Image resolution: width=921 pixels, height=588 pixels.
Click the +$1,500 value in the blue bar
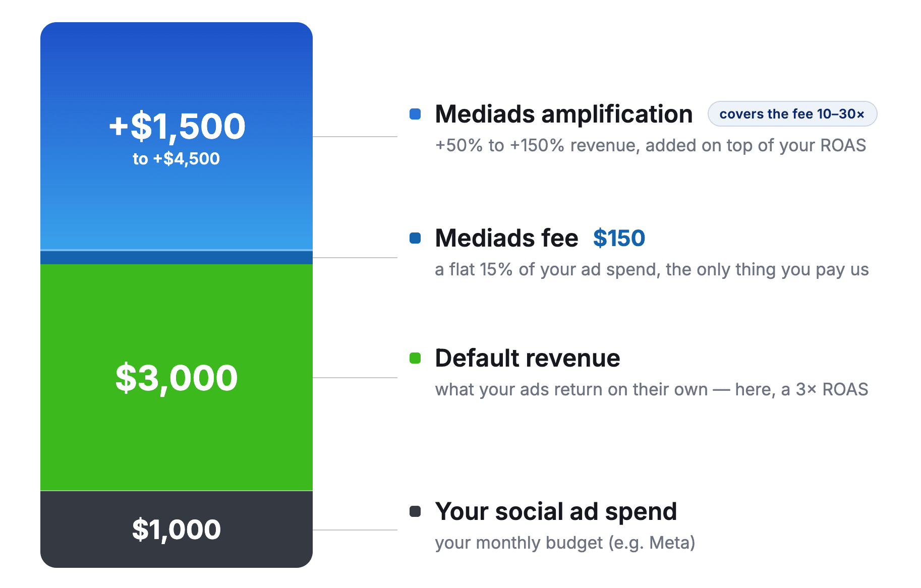pos(177,126)
